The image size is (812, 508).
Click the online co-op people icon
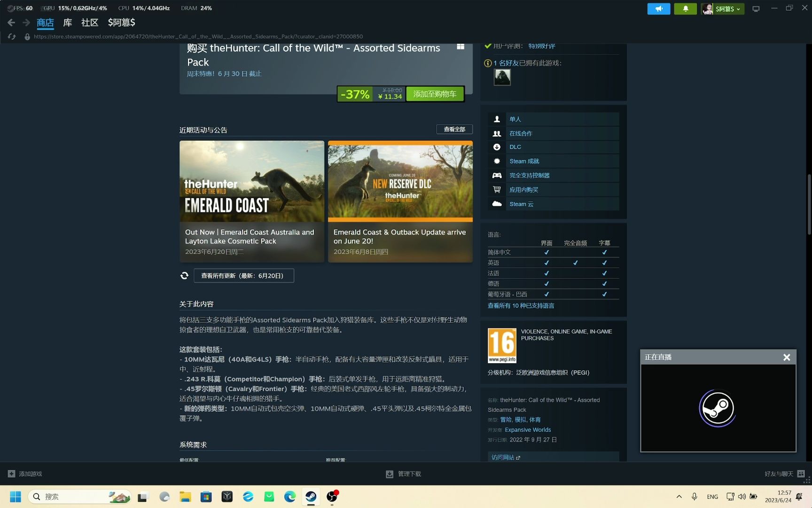497,134
